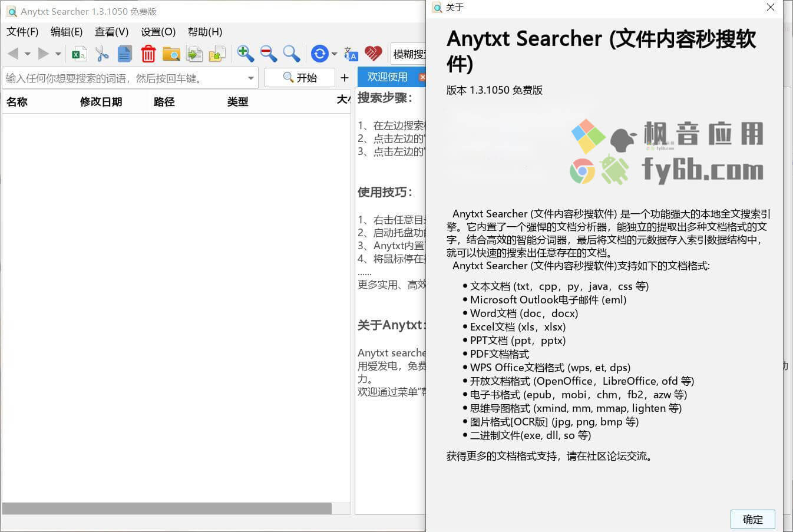Open the back arrow history dropdown
The height and width of the screenshot is (532, 793).
pos(27,54)
